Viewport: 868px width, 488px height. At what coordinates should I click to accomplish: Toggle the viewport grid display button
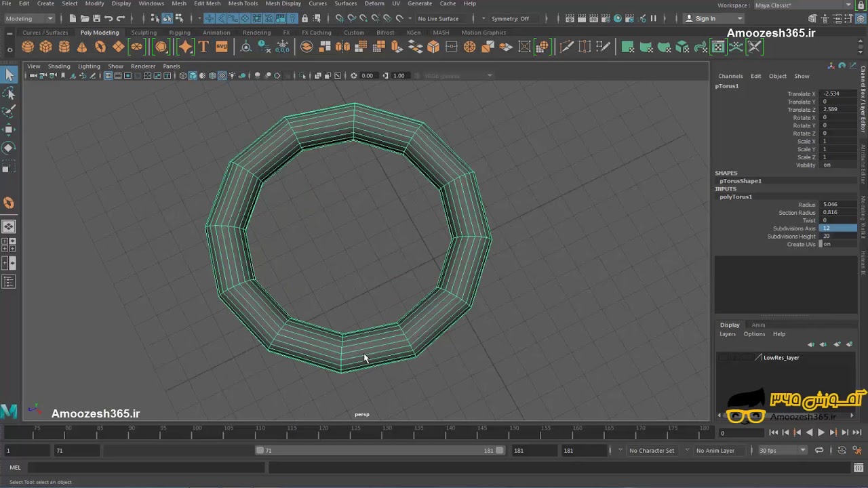[x=108, y=75]
